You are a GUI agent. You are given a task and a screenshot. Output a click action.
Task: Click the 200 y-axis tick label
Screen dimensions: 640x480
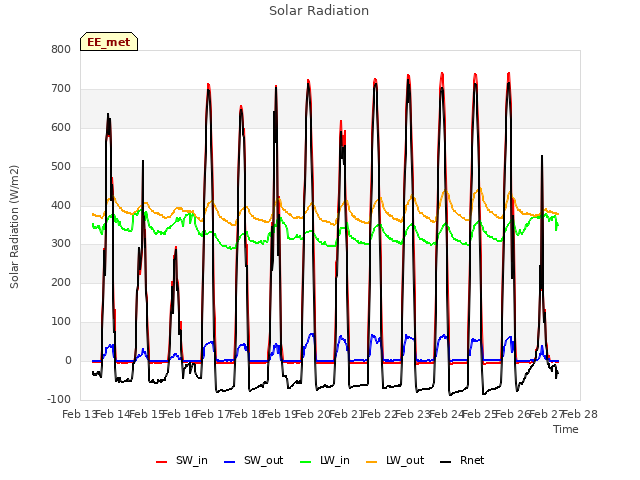point(61,283)
